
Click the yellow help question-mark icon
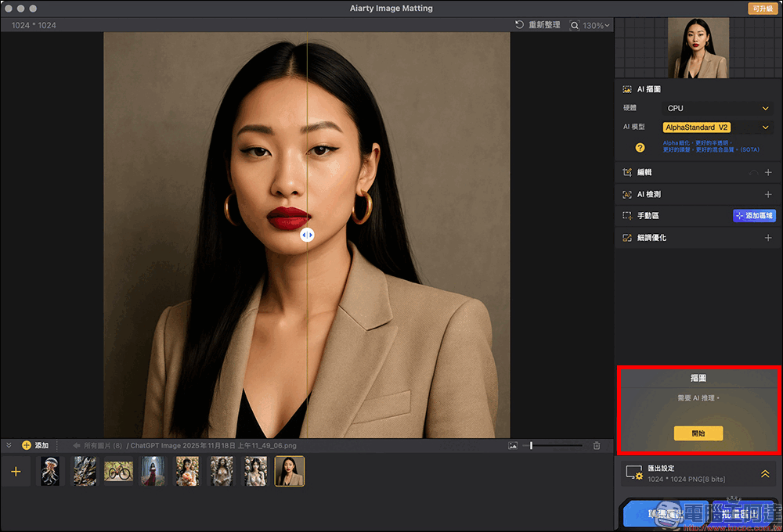point(640,146)
